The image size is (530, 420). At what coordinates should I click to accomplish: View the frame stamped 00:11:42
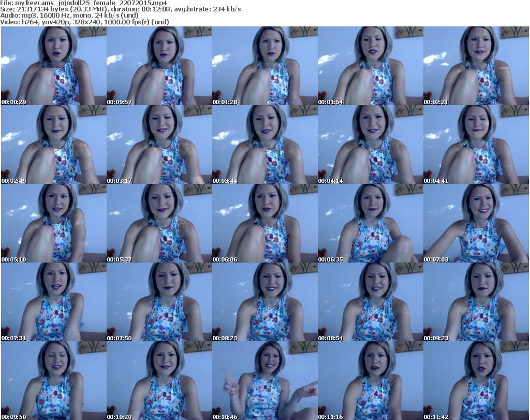476,381
